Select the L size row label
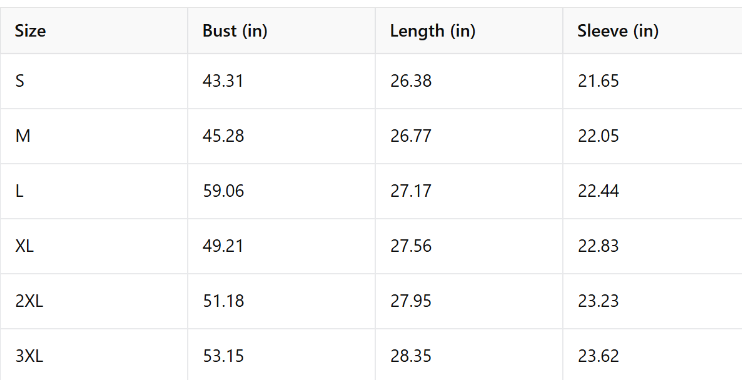The image size is (742, 380). pyautogui.click(x=94, y=191)
